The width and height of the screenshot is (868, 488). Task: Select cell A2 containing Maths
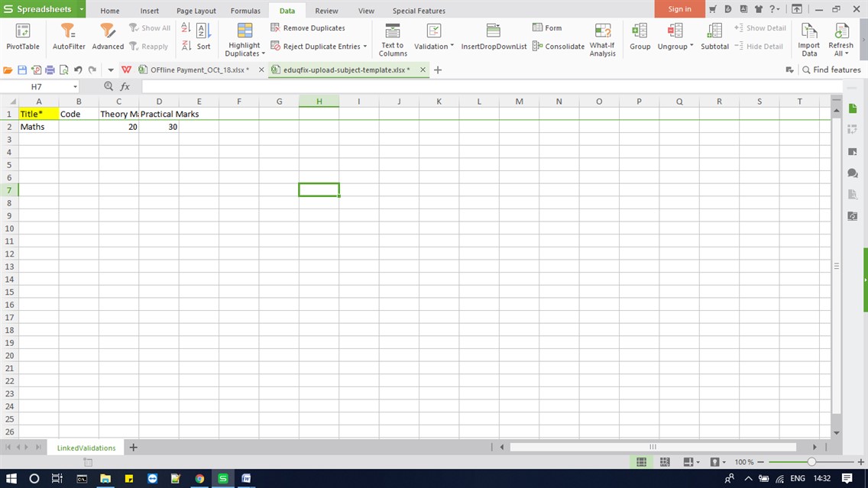[39, 127]
